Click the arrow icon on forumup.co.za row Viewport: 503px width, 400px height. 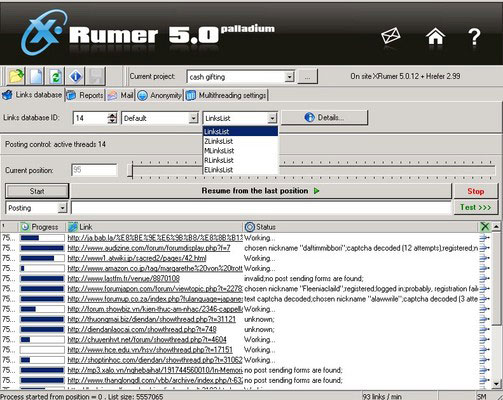pos(484,299)
